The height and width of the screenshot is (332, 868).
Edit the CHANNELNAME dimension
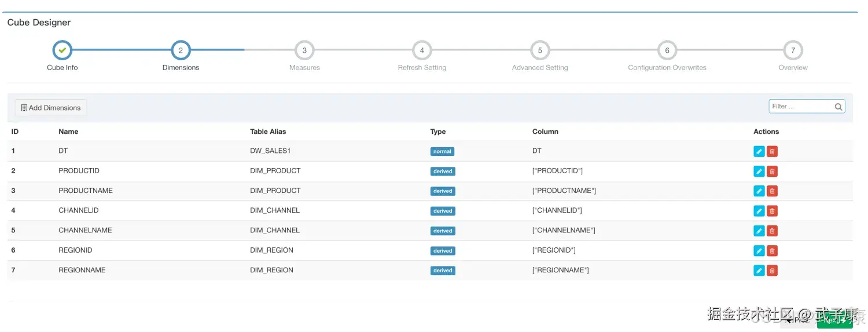pyautogui.click(x=759, y=231)
